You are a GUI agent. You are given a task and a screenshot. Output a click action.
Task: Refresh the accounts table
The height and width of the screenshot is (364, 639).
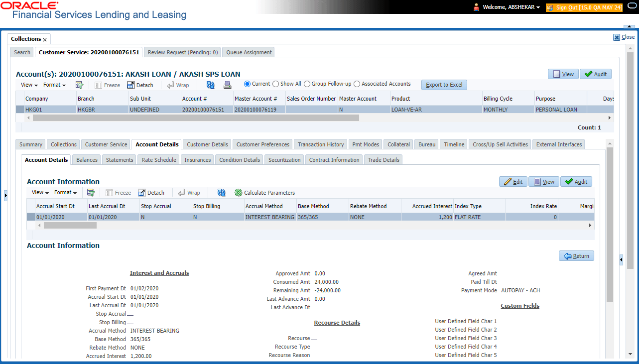coord(210,85)
